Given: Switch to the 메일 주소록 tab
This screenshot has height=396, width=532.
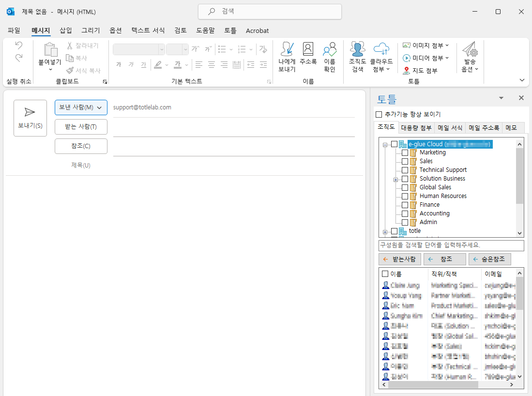Looking at the screenshot, I should tap(484, 128).
